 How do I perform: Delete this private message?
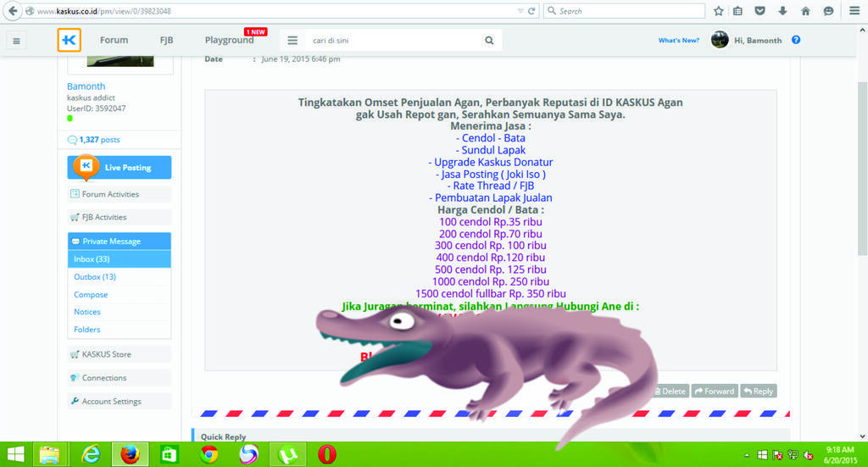click(670, 392)
